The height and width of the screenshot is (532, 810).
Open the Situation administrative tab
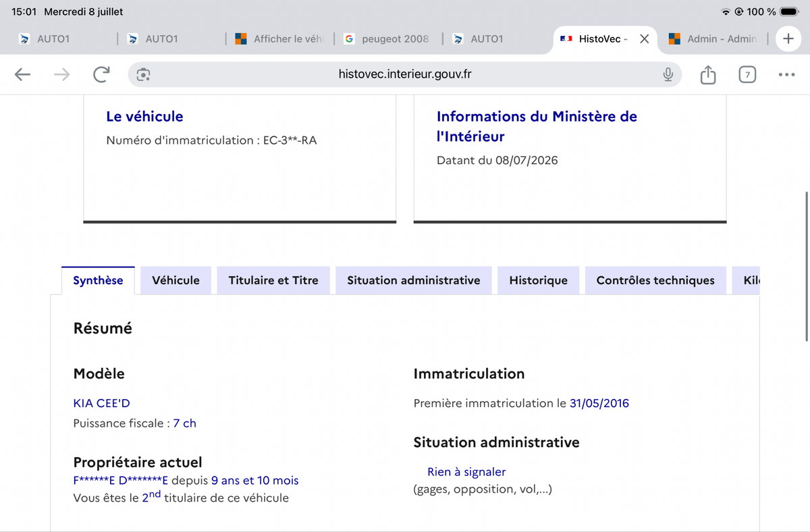pyautogui.click(x=414, y=280)
